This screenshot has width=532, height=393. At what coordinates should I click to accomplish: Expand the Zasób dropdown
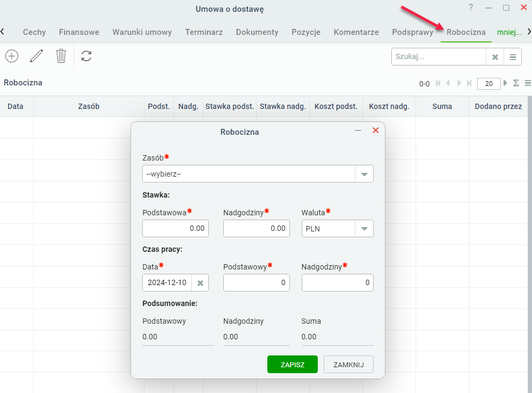tap(364, 174)
